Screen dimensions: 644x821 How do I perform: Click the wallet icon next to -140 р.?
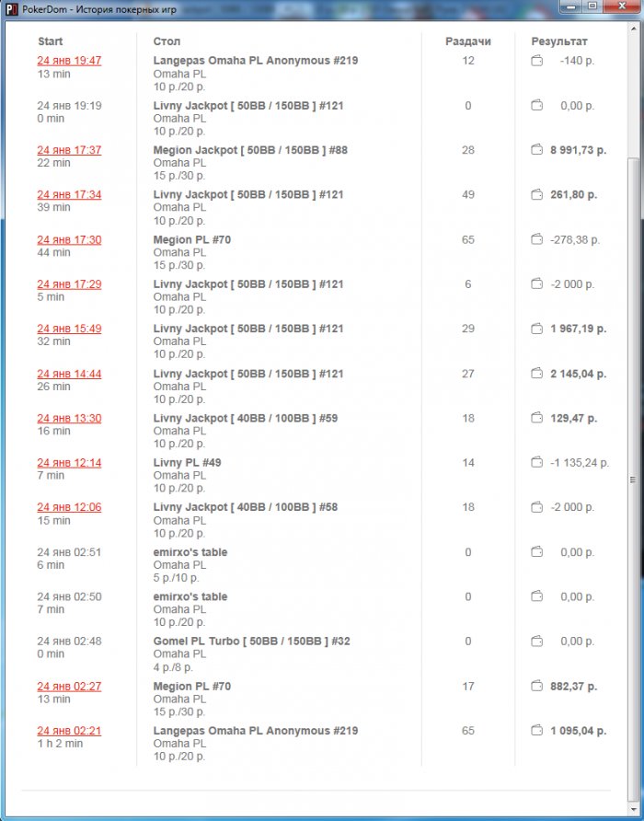click(537, 61)
